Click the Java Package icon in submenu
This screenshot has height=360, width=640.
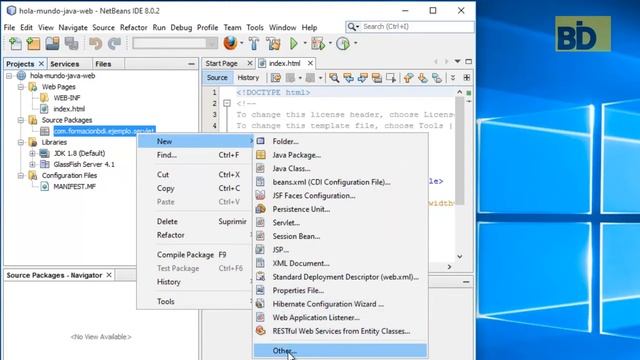[260, 155]
